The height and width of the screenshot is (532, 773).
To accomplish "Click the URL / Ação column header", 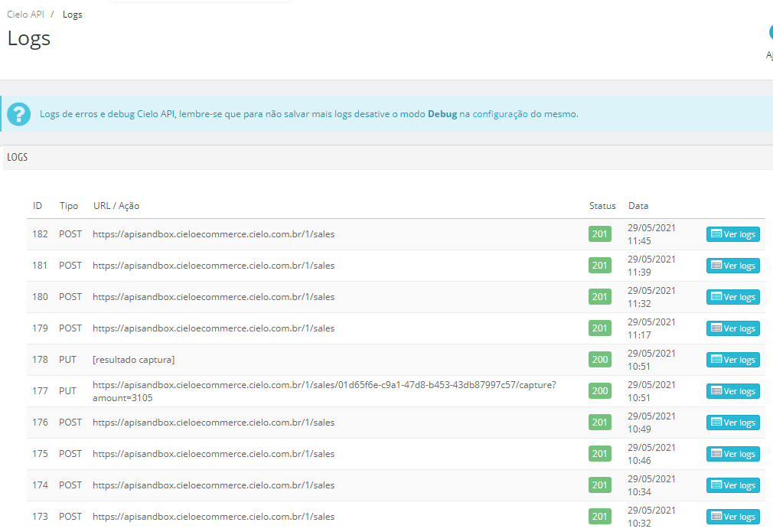I will tap(116, 206).
